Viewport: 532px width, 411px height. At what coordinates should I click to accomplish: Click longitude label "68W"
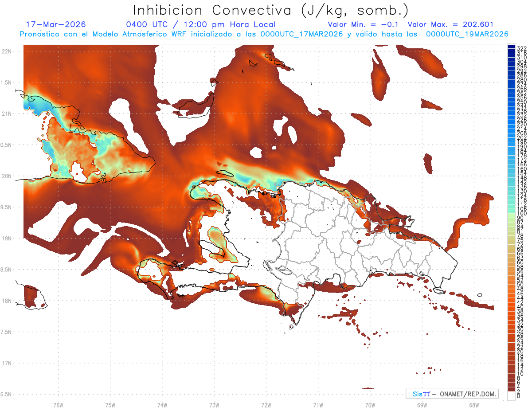474,405
